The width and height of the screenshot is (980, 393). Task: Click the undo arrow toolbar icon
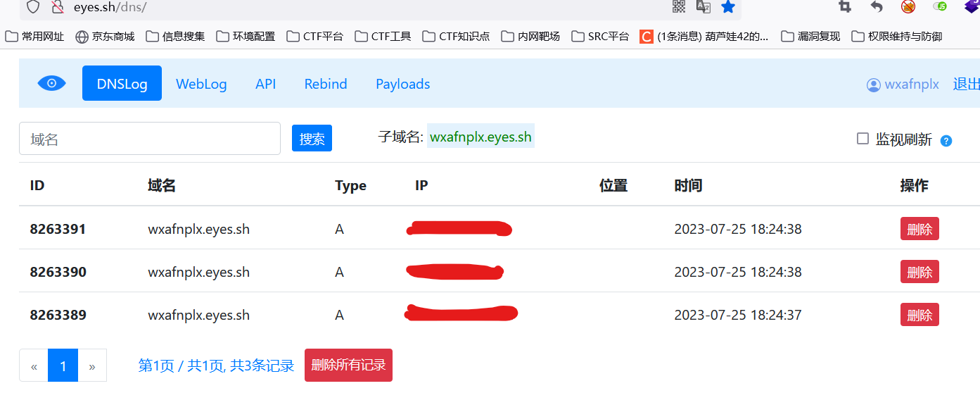877,7
